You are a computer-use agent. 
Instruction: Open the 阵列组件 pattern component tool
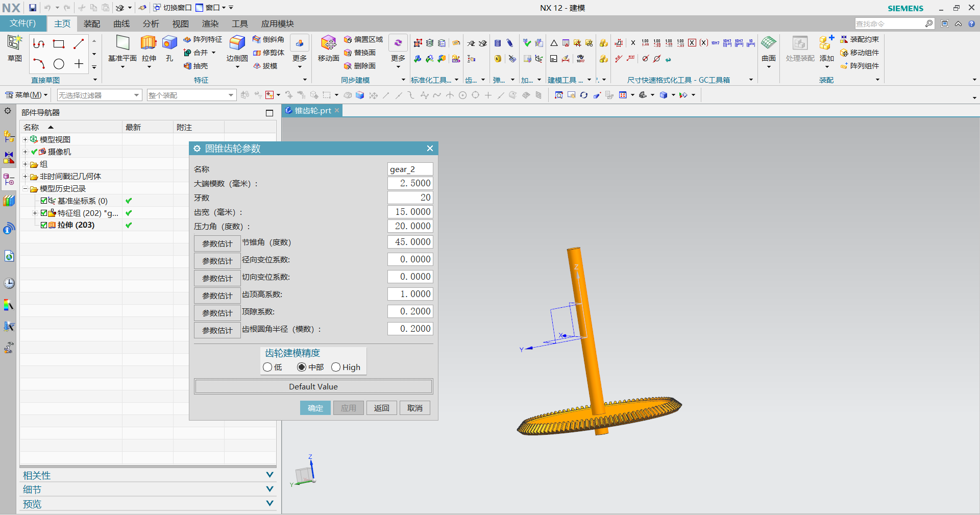tap(860, 66)
